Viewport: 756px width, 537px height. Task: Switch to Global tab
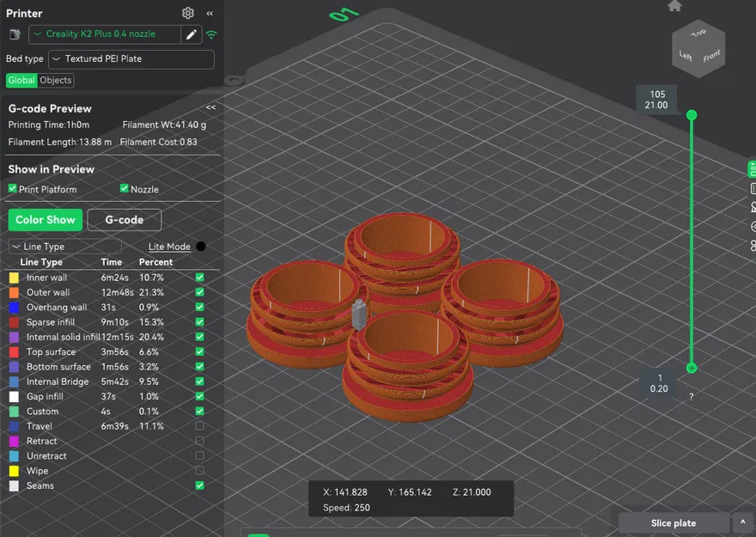tap(21, 80)
